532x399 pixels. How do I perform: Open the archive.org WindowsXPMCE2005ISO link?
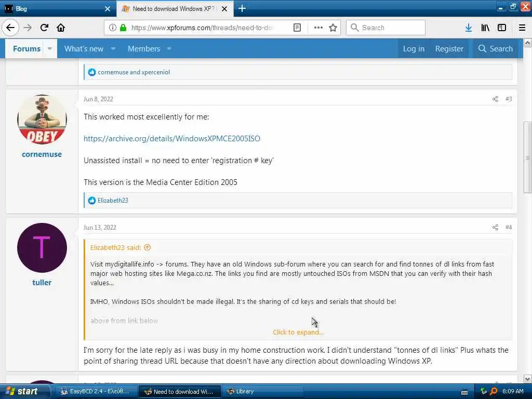[x=172, y=138]
